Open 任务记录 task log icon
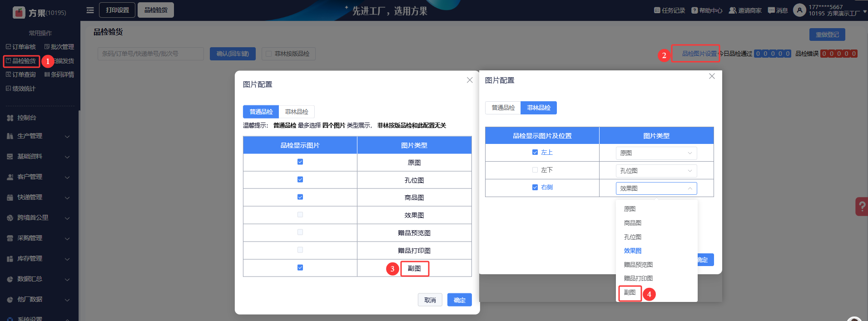868x321 pixels. coord(657,10)
